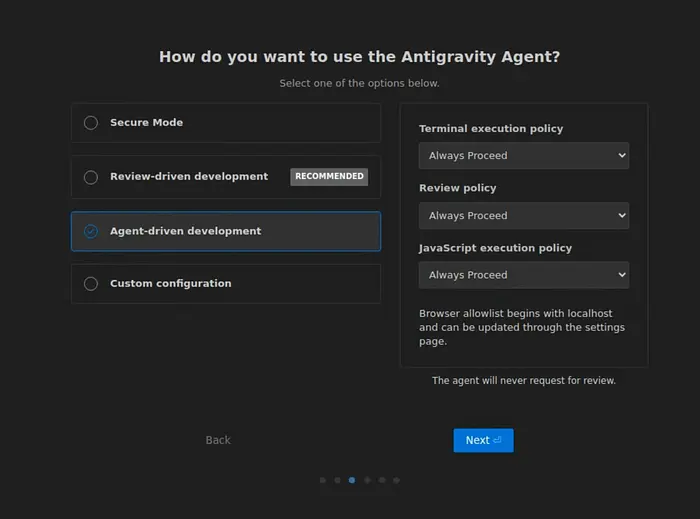Click the second pagination dot
Image resolution: width=700 pixels, height=519 pixels.
coord(337,480)
